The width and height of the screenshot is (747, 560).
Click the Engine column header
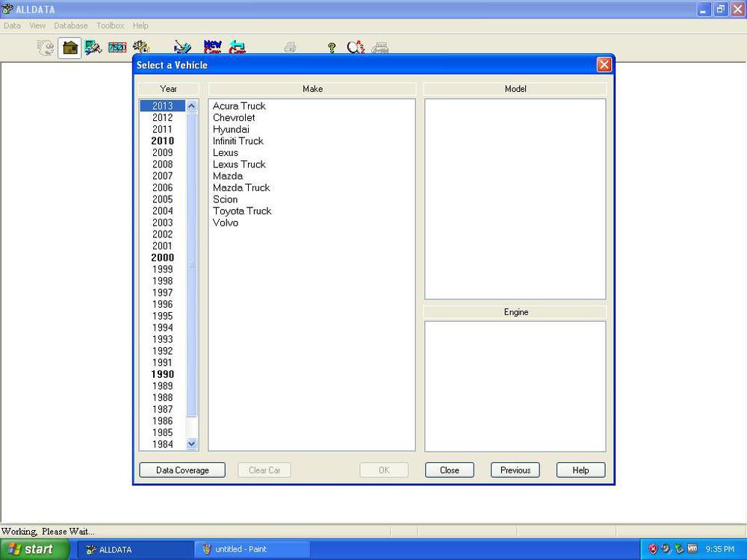pos(515,312)
